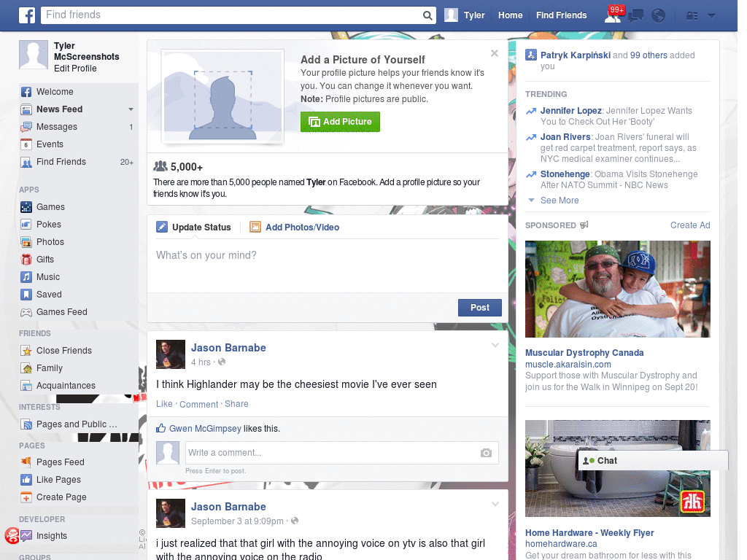Open Joan Rivers trending topic

click(565, 137)
